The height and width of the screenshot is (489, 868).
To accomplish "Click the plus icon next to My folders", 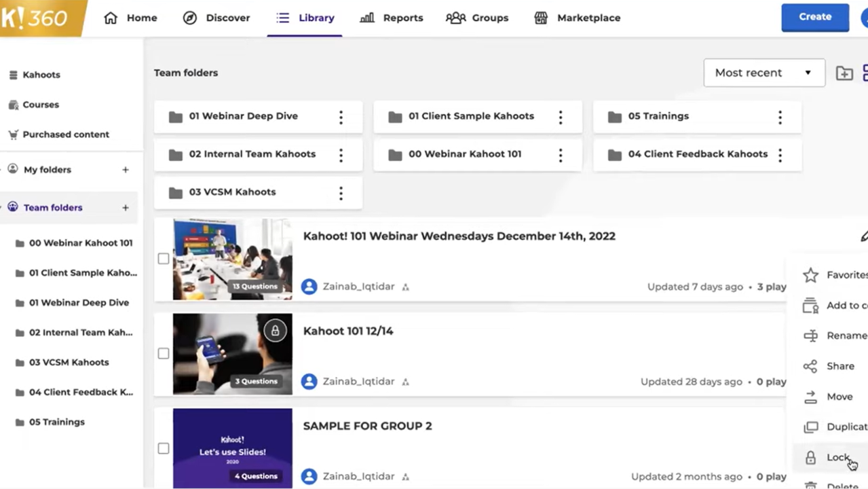I will tap(126, 170).
